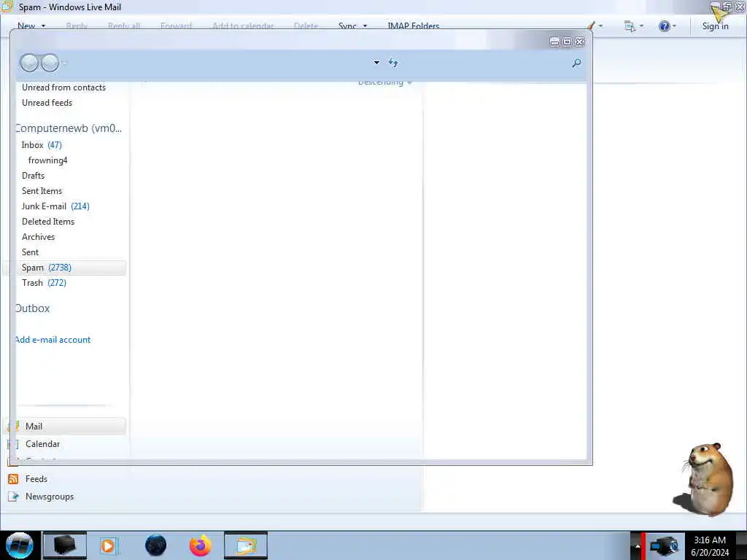Open the Drafts folder
Screen dimensions: 747x560
33,176
